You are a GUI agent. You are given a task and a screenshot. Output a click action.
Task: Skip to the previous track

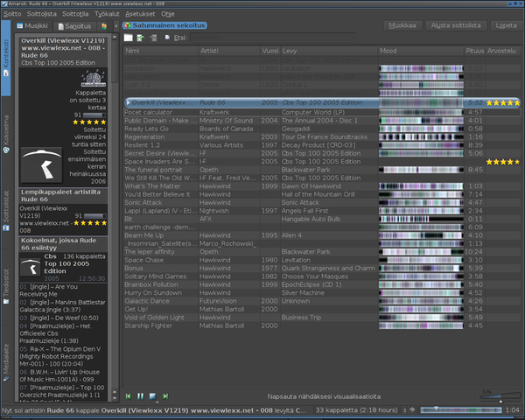click(x=129, y=396)
